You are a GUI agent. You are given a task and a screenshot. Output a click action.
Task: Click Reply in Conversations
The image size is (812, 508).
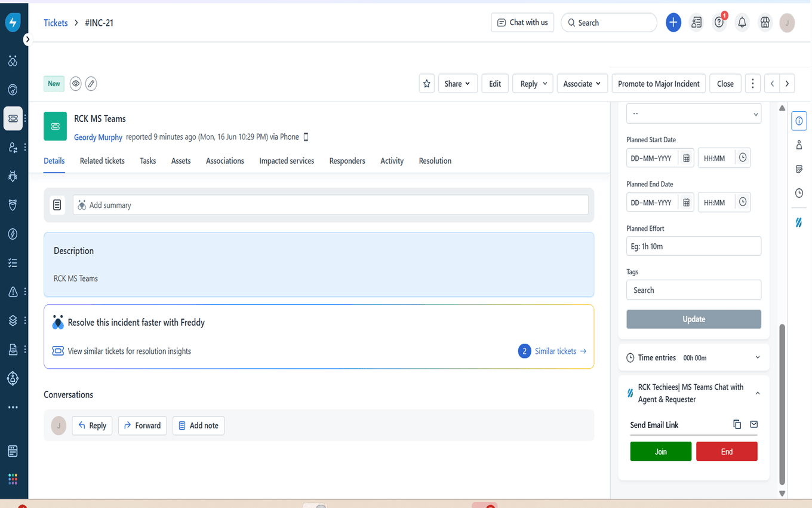92,426
